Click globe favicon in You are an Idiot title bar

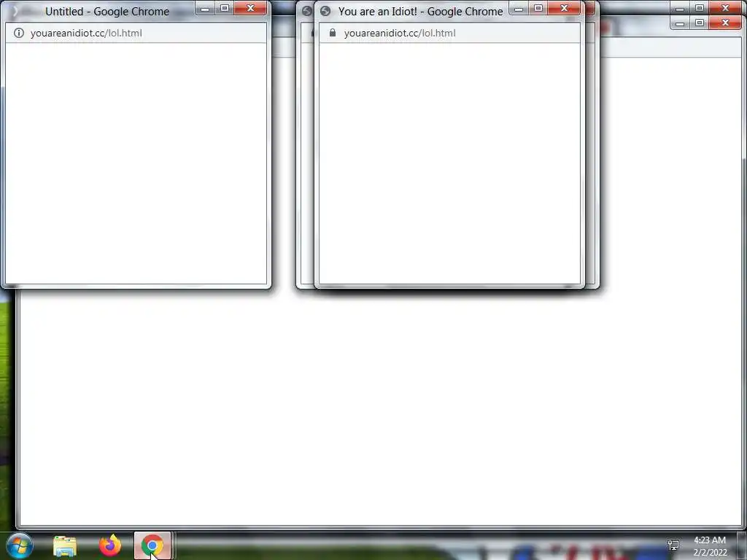(x=325, y=11)
